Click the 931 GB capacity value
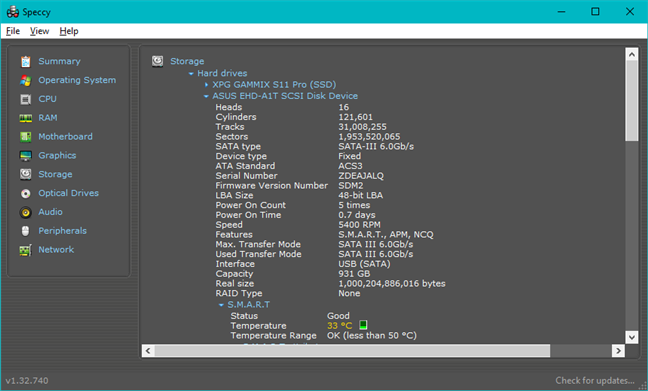648x391 pixels. tap(354, 274)
